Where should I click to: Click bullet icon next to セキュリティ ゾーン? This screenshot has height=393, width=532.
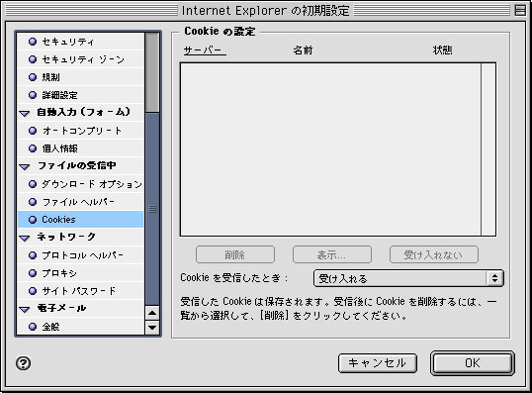[x=33, y=59]
